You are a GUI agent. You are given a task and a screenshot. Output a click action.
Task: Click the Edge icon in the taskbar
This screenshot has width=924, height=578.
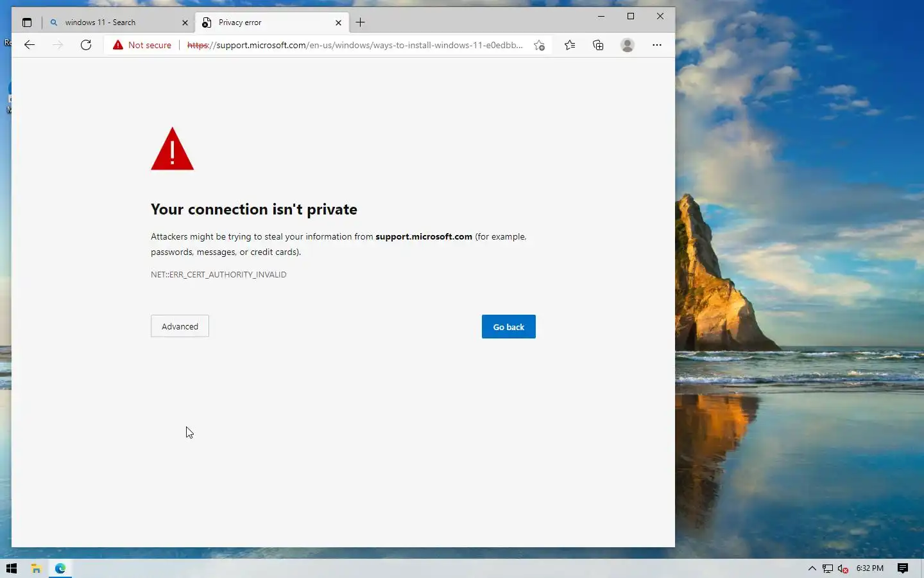60,568
